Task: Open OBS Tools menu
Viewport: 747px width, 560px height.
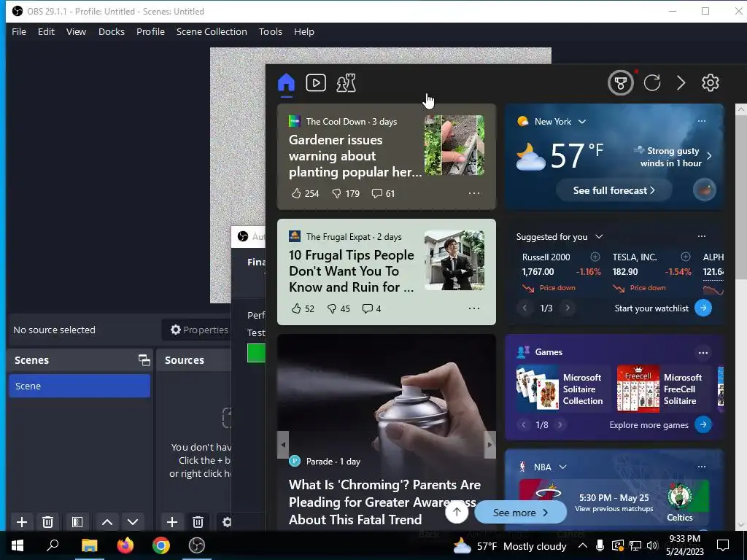Action: 270,31
